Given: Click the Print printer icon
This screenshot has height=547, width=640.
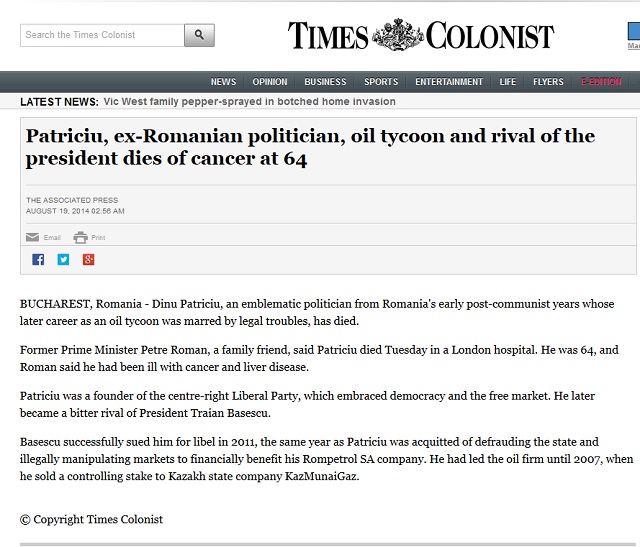Looking at the screenshot, I should coord(80,238).
